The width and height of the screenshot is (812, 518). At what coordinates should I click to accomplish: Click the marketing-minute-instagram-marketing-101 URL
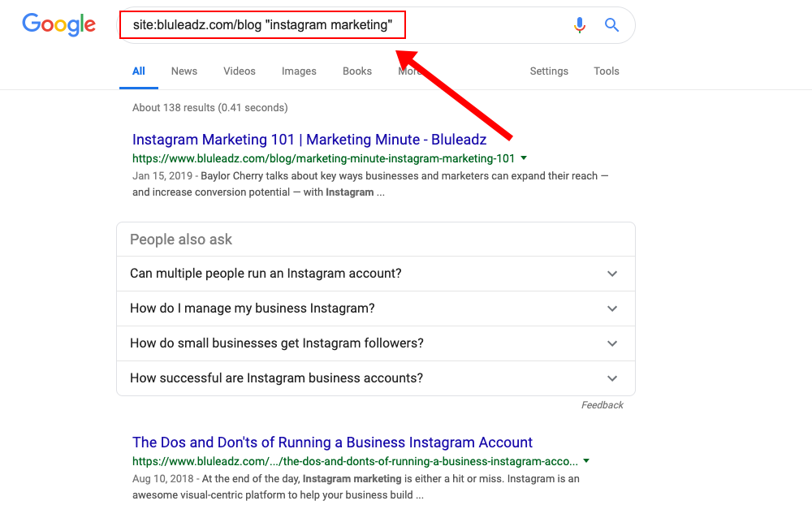[x=323, y=158]
